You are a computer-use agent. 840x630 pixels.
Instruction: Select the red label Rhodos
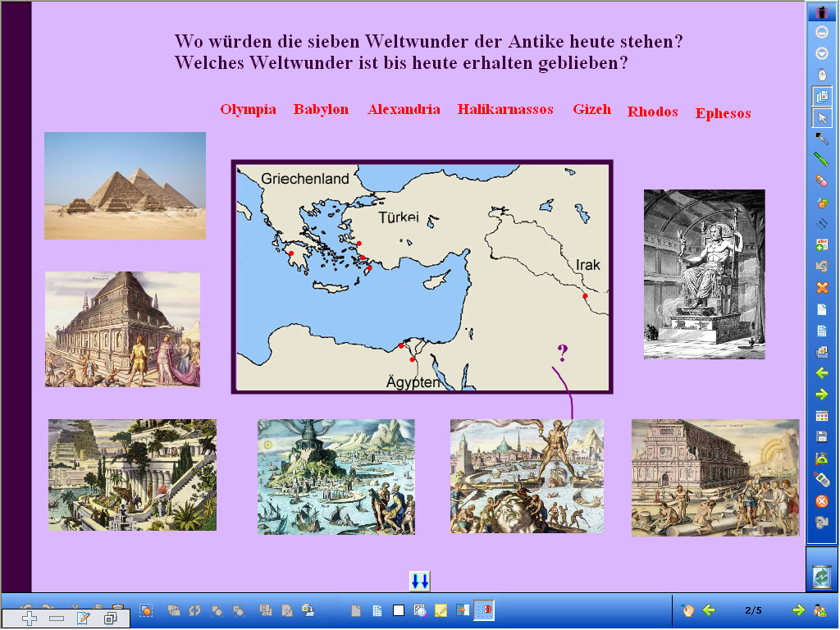[652, 112]
